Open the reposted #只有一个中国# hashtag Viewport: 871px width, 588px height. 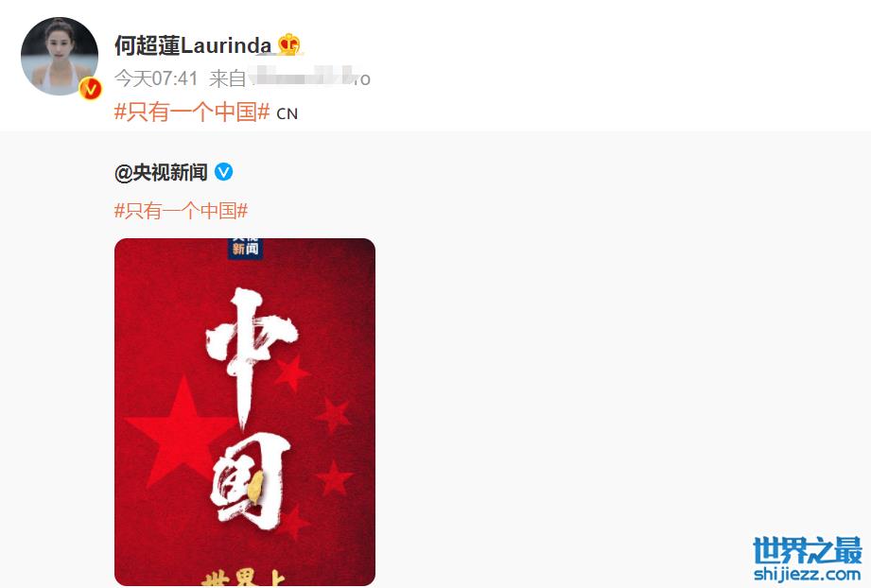click(181, 211)
